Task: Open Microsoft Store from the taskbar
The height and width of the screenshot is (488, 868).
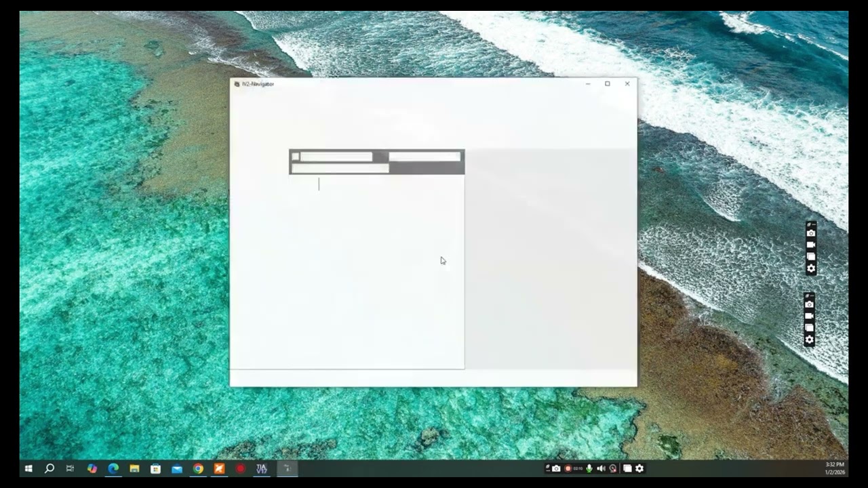Action: tap(155, 468)
